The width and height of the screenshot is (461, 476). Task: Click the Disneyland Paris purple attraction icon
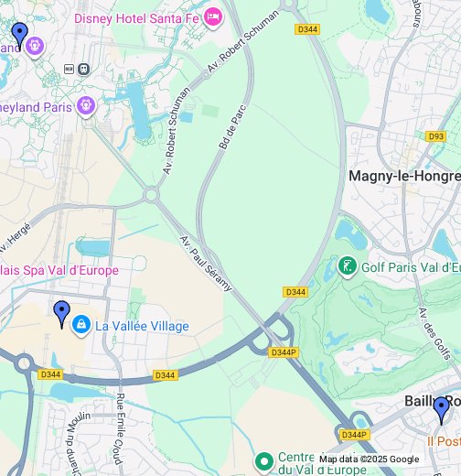pos(86,106)
